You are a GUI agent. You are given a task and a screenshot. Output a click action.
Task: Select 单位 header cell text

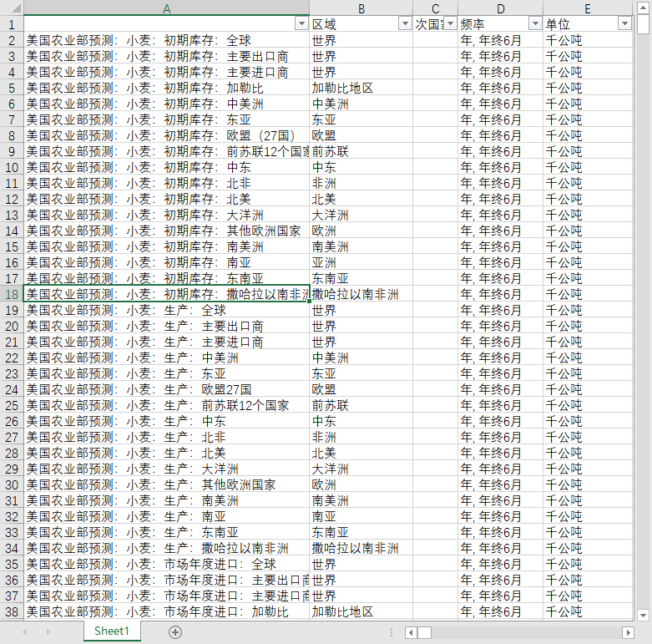click(558, 24)
